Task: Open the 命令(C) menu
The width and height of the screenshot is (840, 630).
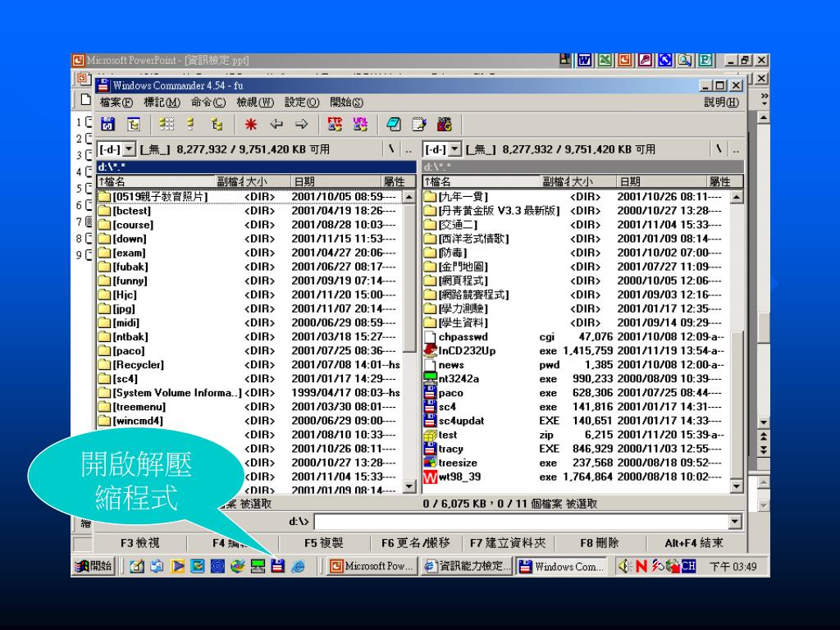Action: coord(208,103)
